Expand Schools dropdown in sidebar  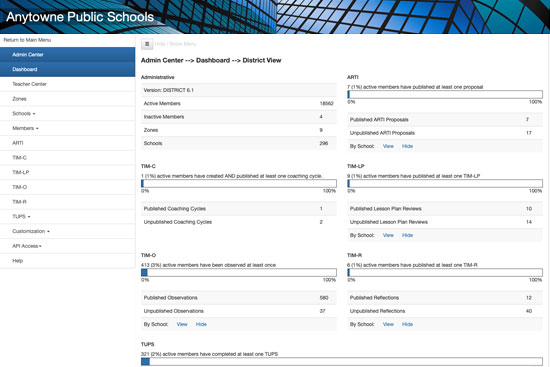coord(67,113)
